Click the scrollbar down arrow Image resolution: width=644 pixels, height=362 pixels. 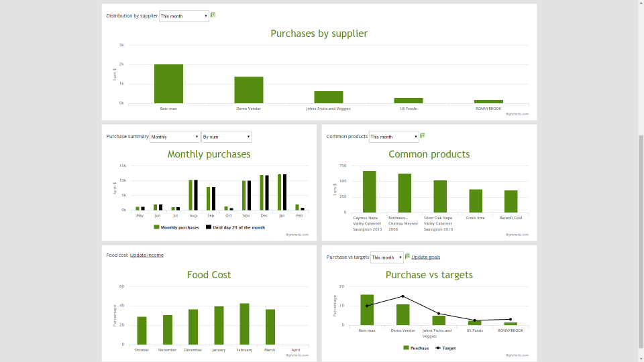[641, 359]
